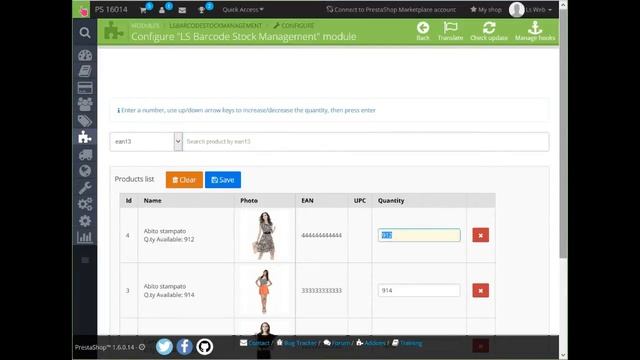Open the Bug Tracker footer link
Screen dimensions: 640x360
point(297,343)
